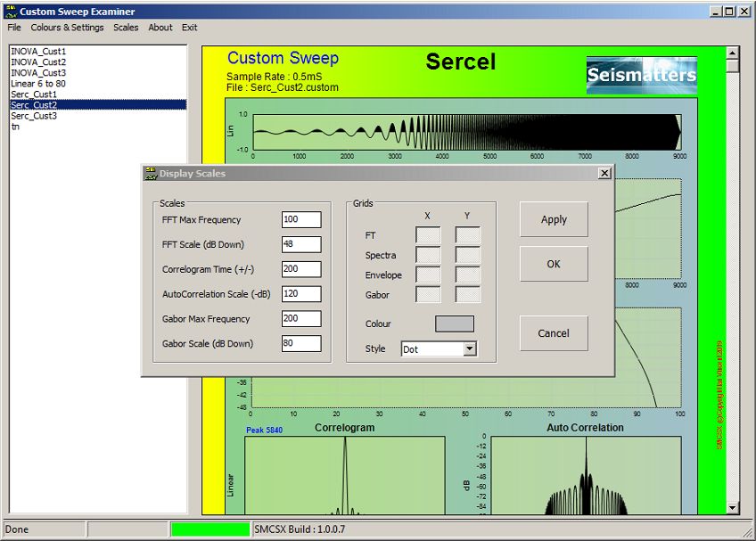Click the Custom Sweep title text

[x=283, y=58]
